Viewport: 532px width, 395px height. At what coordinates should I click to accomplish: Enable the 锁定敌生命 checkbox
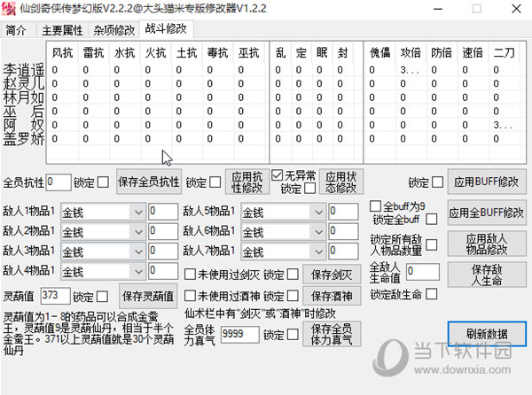coord(431,294)
